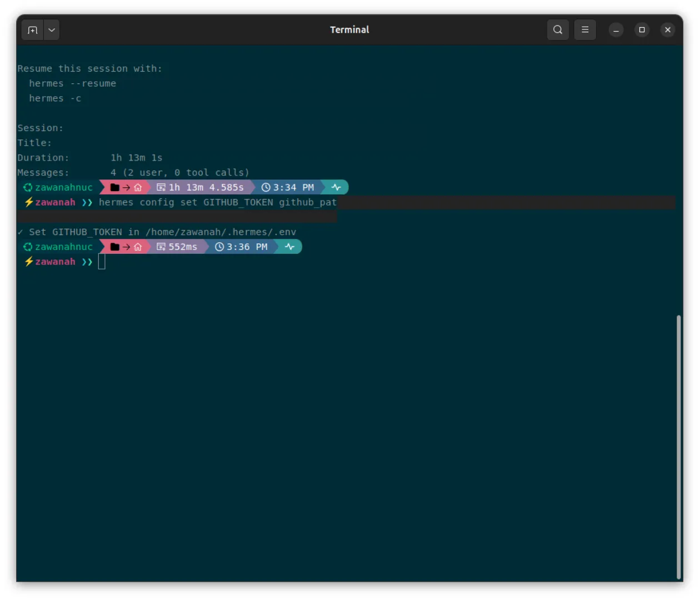Click the 'Set GITHUB_TOKEN in /home/zawanah/.hermes/.env' line

157,232
